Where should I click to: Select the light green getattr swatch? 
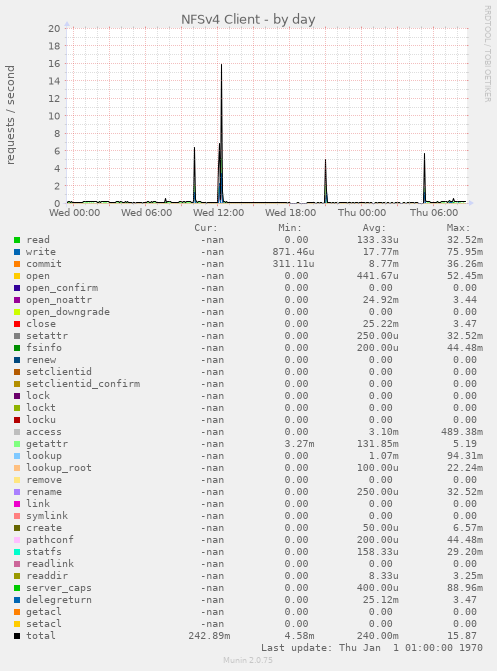click(x=17, y=444)
